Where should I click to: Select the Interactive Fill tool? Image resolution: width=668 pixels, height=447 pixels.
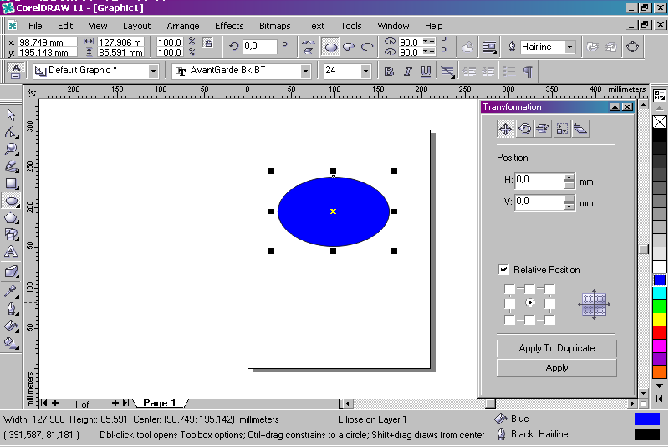tap(11, 343)
